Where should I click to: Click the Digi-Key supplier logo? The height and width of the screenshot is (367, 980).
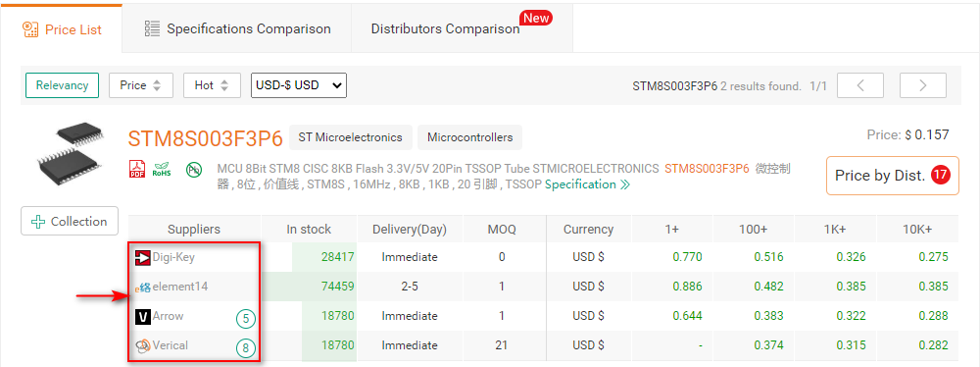(142, 257)
